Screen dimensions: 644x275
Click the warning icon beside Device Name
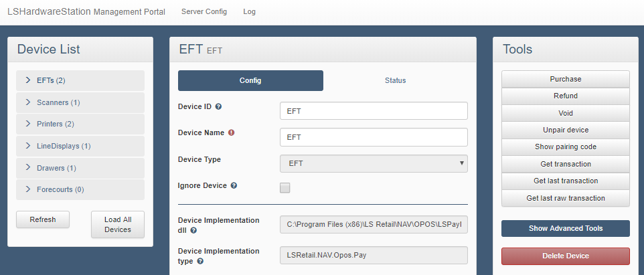[232, 132]
